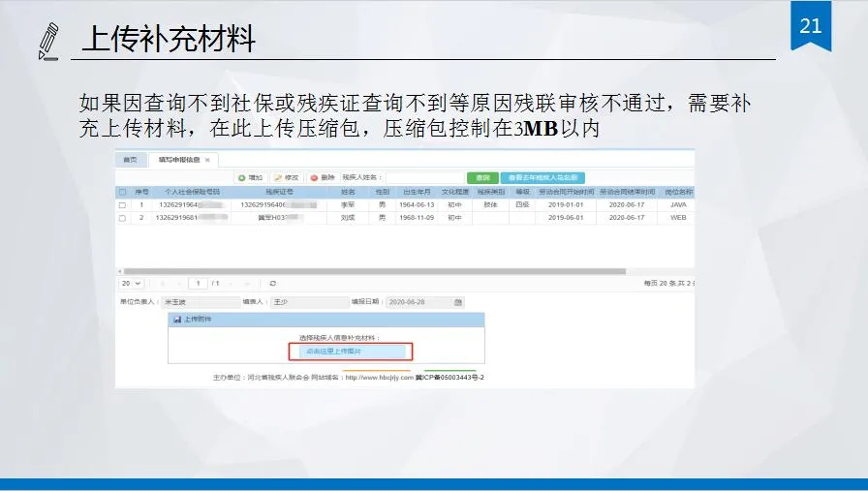Click the red 删除 (delete) icon

coord(313,178)
